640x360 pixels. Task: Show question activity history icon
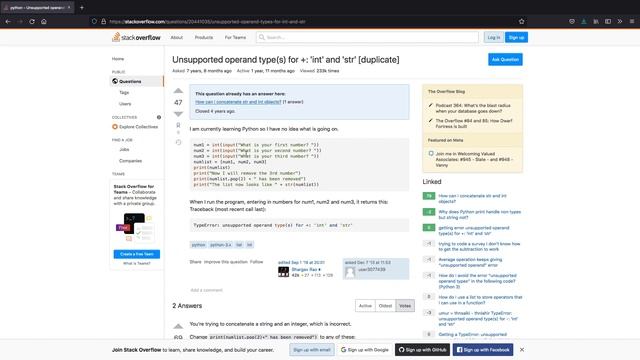point(178,142)
